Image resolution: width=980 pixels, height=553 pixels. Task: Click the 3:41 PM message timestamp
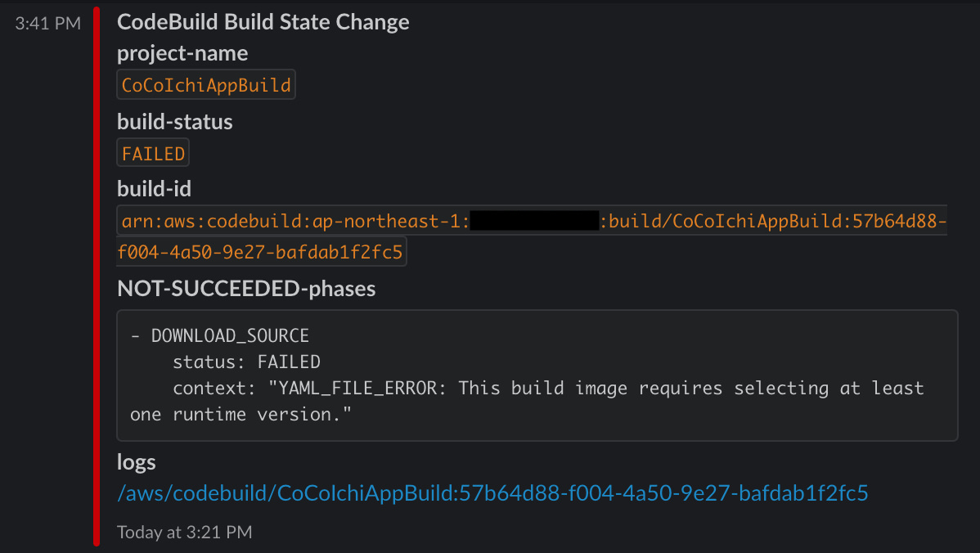48,23
